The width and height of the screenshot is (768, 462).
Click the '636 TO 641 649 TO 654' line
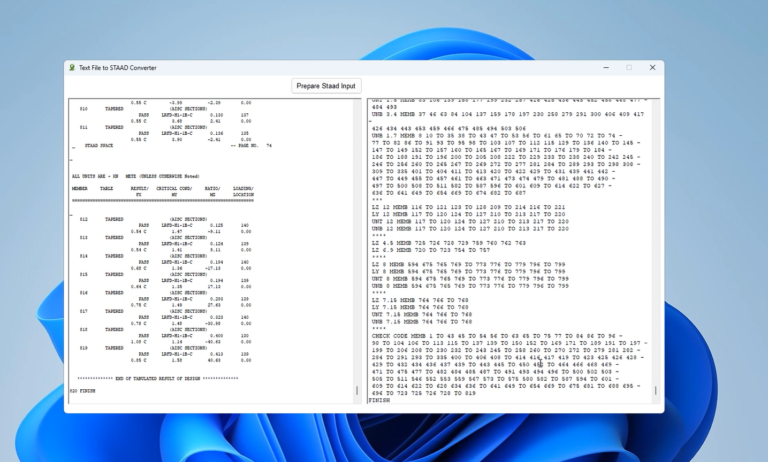449,193
